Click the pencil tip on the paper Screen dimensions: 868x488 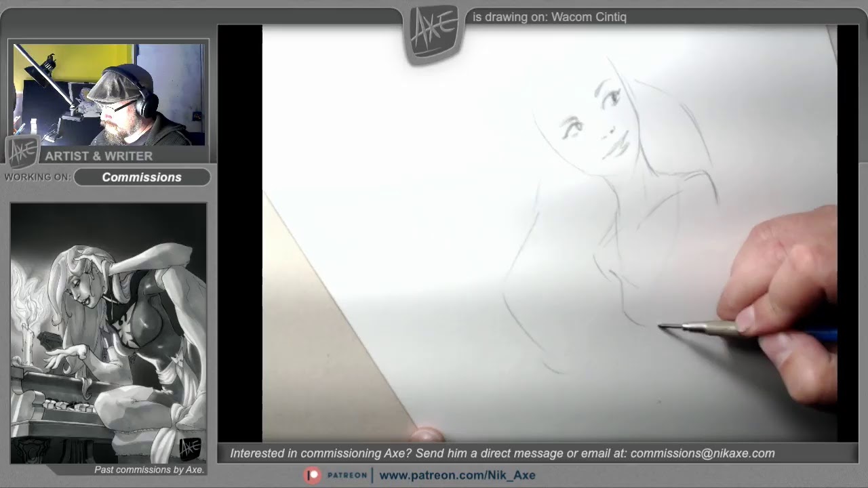(x=660, y=327)
